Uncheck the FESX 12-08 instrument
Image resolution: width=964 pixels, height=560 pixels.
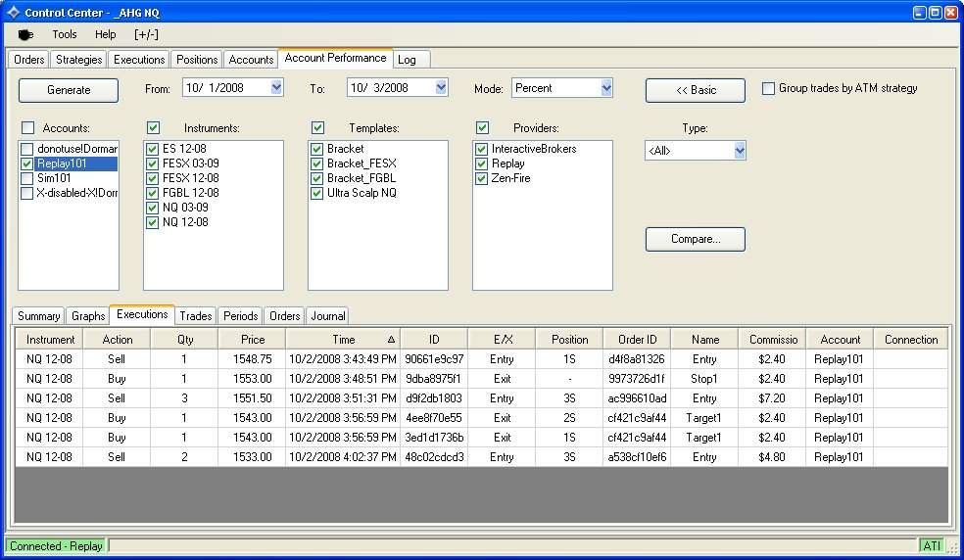point(153,178)
